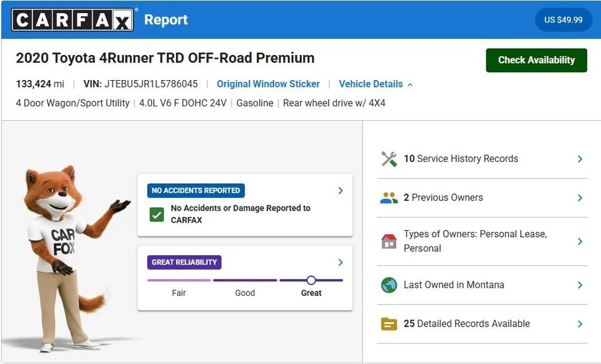Viewport: 601px width, 364px height.
Task: Expand Last Owned in Montana chevron
Action: pyautogui.click(x=580, y=285)
